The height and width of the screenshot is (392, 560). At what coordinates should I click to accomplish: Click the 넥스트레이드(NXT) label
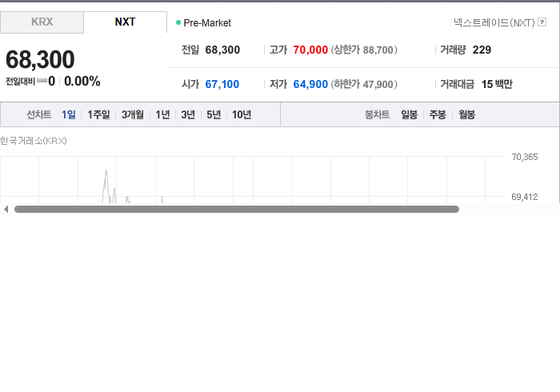(494, 22)
